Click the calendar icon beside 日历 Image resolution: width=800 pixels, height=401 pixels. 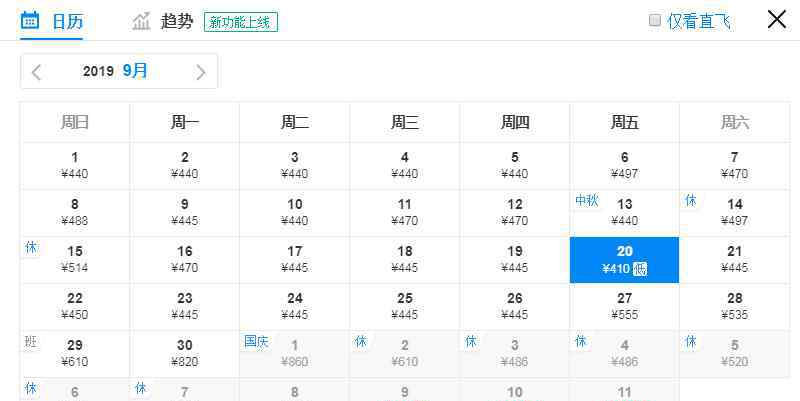(x=30, y=20)
